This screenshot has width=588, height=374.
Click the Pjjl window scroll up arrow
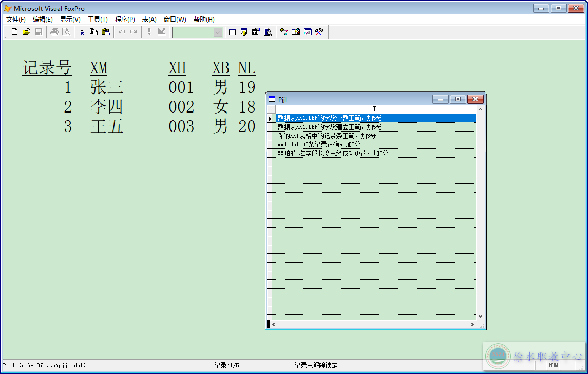coord(480,109)
